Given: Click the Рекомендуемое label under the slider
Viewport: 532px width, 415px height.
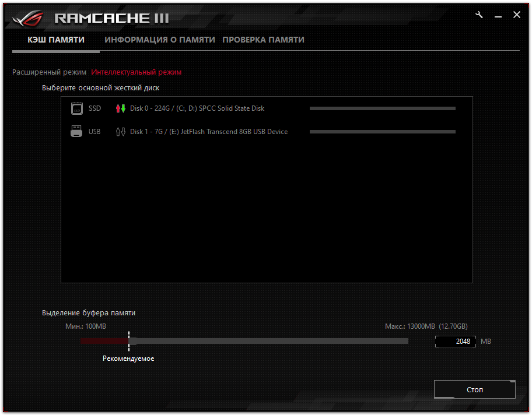Looking at the screenshot, I should click(129, 358).
